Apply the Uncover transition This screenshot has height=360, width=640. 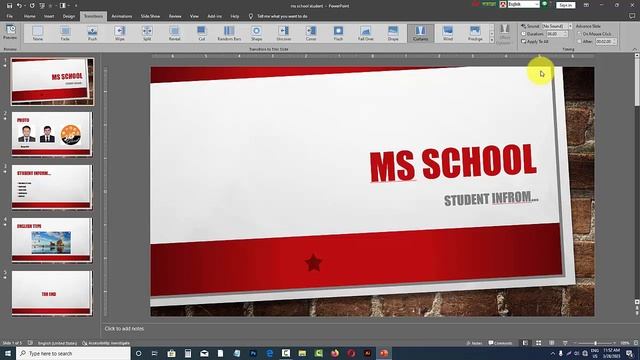[x=284, y=33]
